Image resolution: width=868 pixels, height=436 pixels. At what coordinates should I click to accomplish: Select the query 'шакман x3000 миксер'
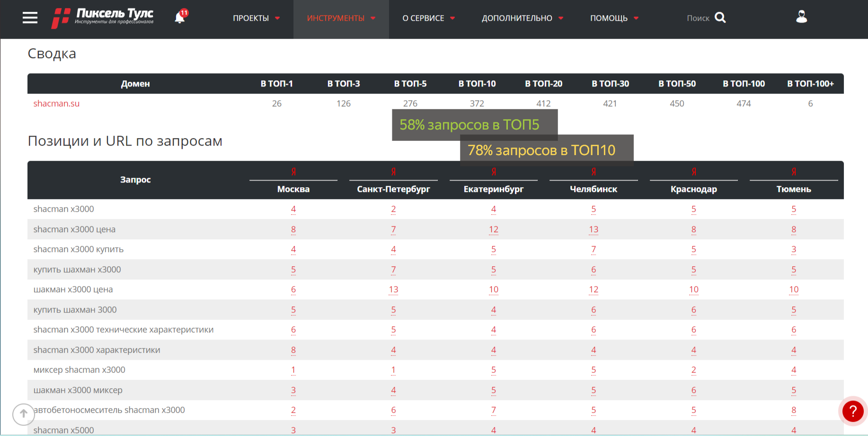click(x=78, y=390)
